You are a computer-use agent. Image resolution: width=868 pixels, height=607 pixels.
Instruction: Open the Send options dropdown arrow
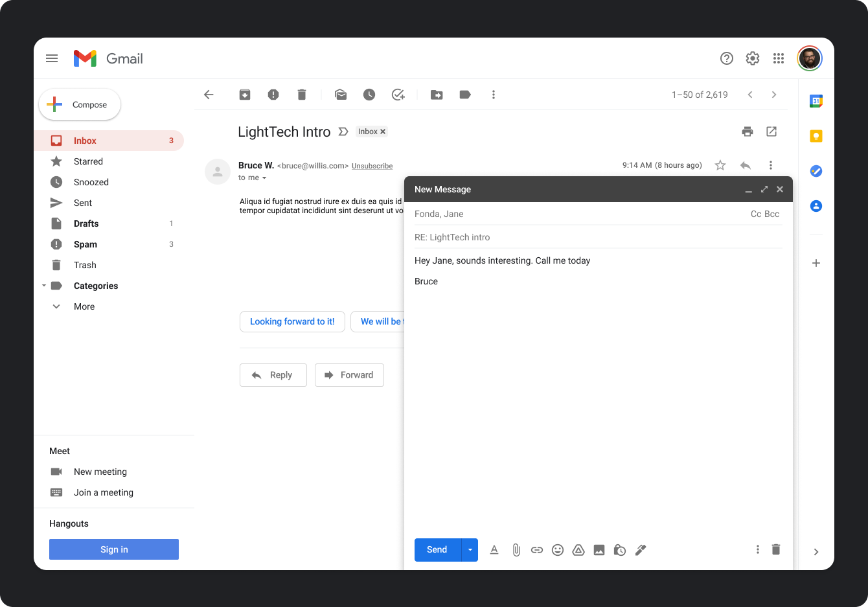point(470,550)
